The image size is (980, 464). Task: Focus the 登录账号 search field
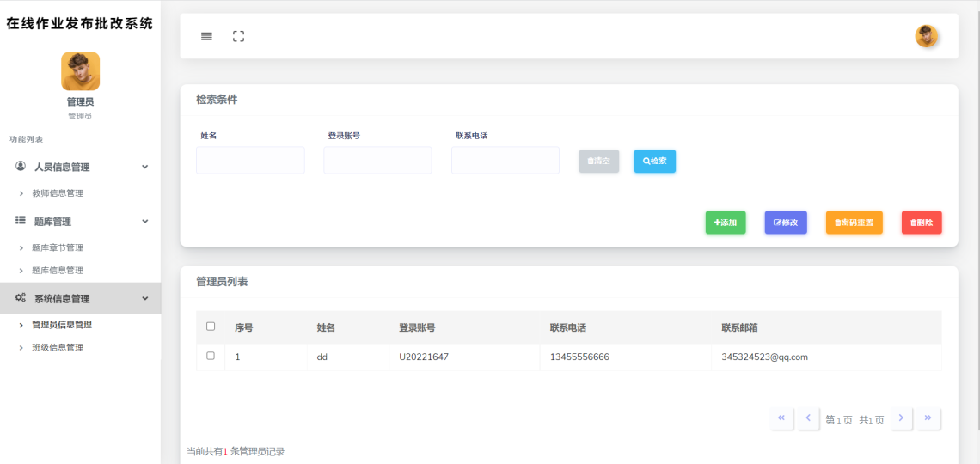pos(377,161)
